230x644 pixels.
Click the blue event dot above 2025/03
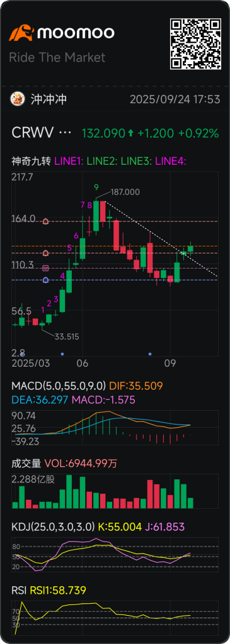[22, 353]
